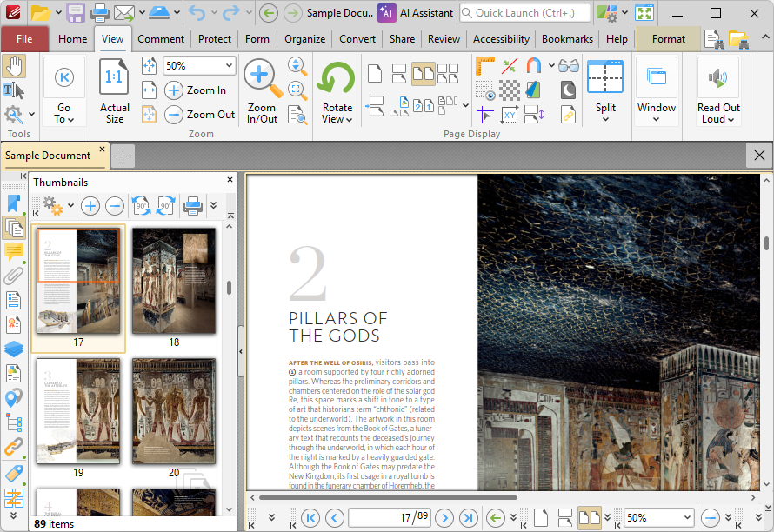
Task: Open the 50% zoom level dropdown in ribbon
Action: click(x=199, y=66)
